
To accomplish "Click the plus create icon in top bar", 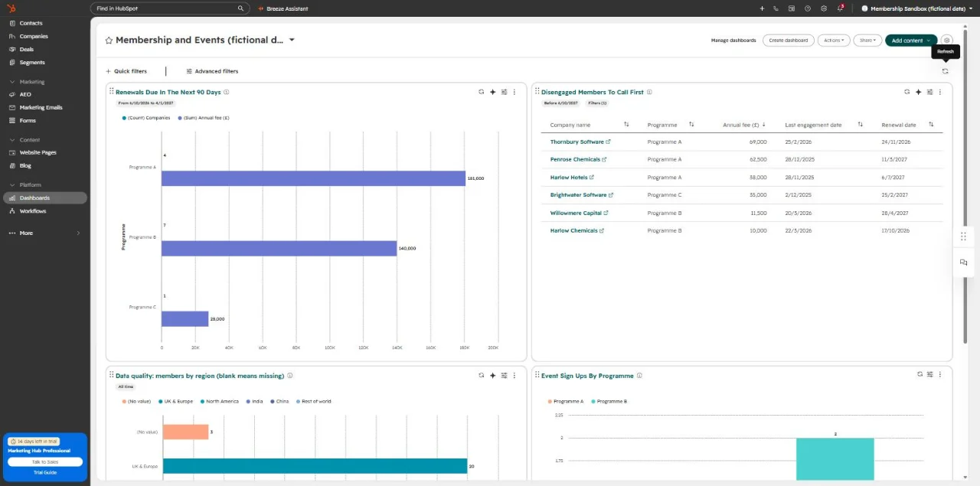I will (x=762, y=8).
